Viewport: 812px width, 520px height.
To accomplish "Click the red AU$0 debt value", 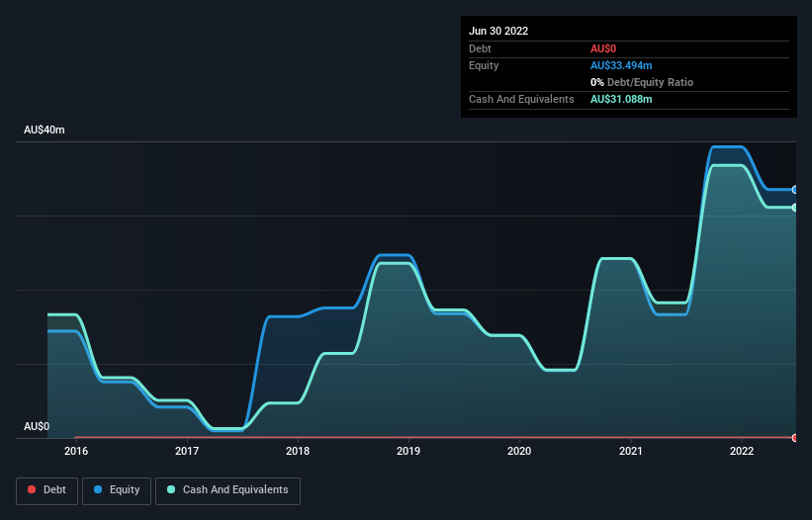I will click(603, 48).
